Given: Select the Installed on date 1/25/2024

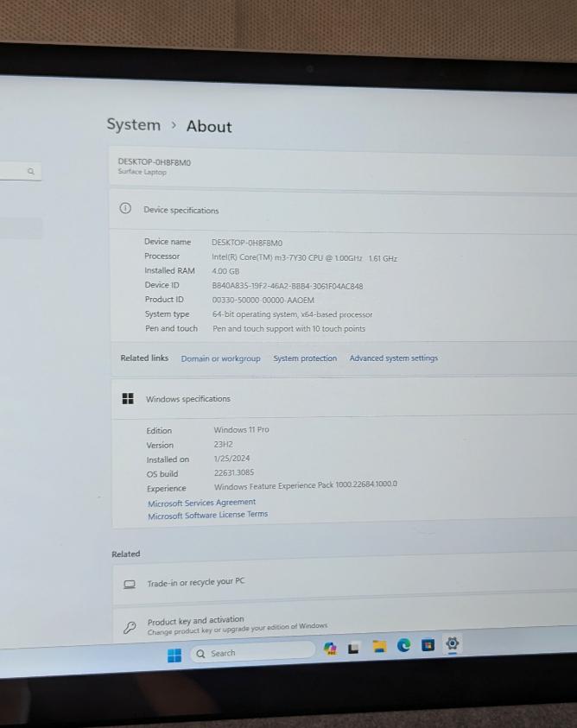Looking at the screenshot, I should (231, 459).
